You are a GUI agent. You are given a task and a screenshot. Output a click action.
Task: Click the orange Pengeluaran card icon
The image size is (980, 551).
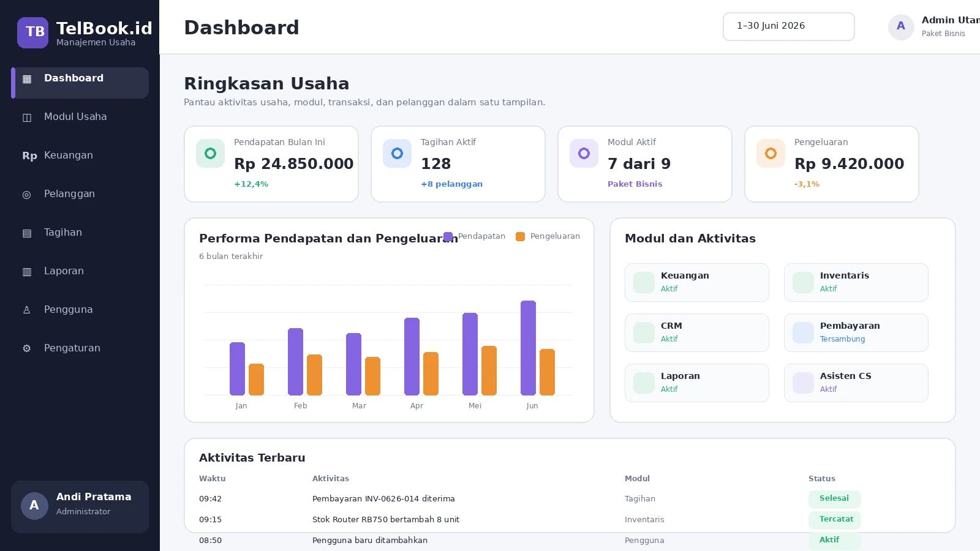click(x=771, y=153)
